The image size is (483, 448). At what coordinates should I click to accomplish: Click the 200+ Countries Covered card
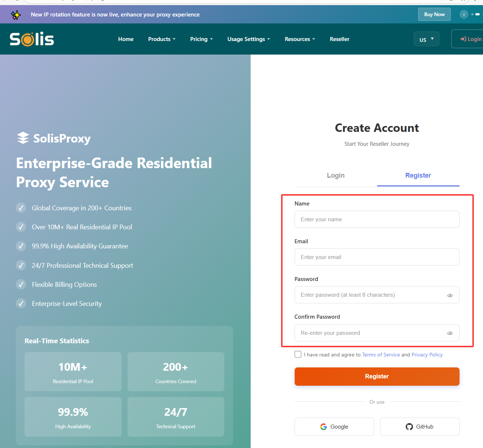coord(176,372)
